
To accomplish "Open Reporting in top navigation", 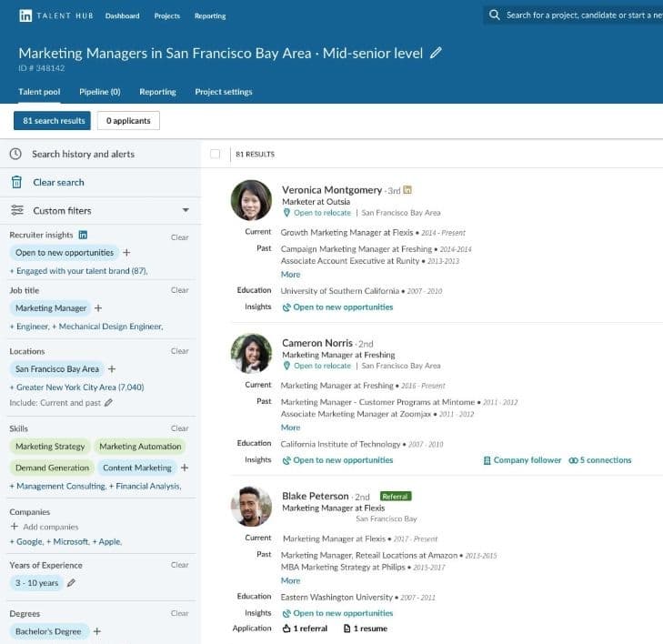I will click(210, 15).
